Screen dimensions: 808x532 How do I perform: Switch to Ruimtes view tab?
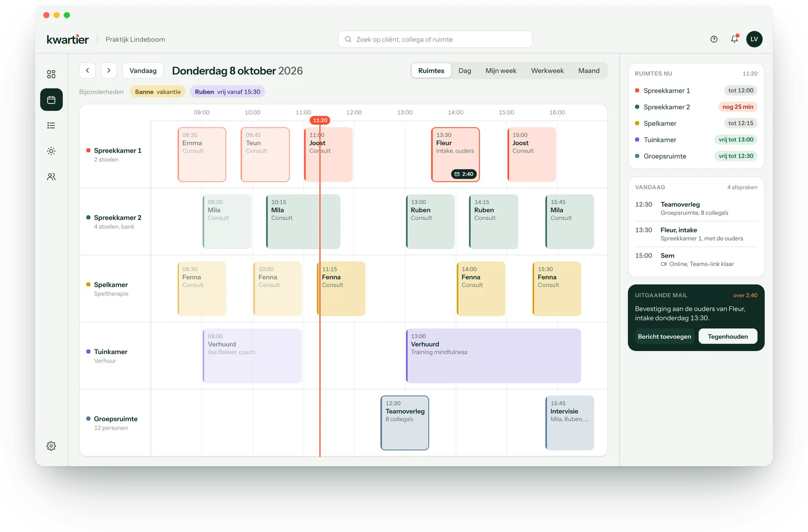431,71
